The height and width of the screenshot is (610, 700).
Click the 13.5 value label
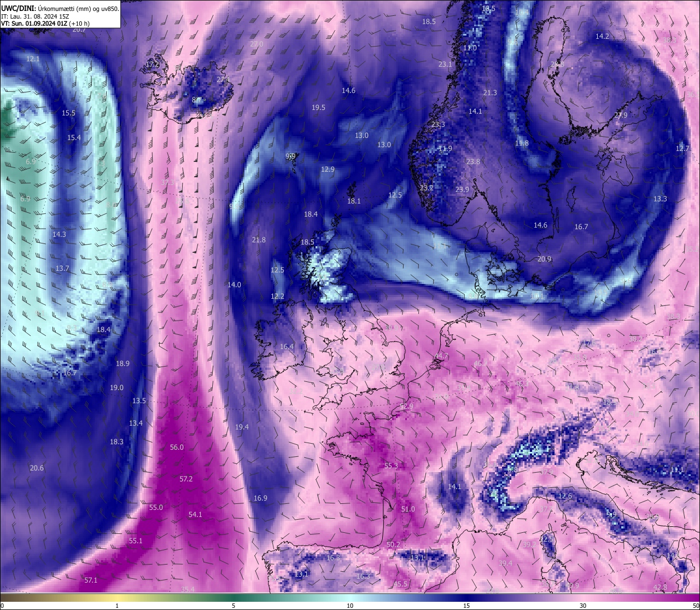click(x=139, y=400)
